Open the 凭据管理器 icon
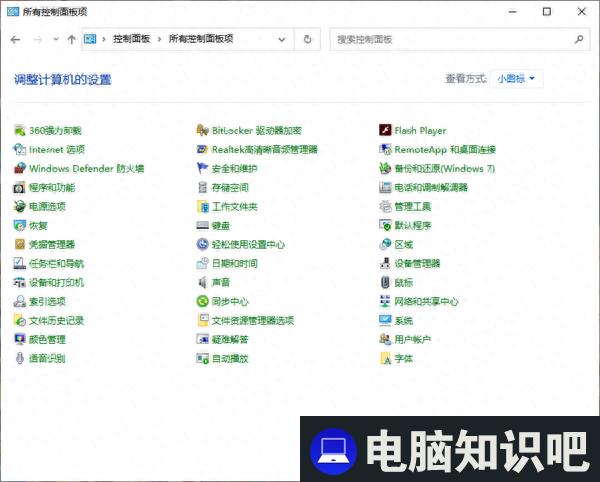The image size is (600, 482). coord(20,244)
